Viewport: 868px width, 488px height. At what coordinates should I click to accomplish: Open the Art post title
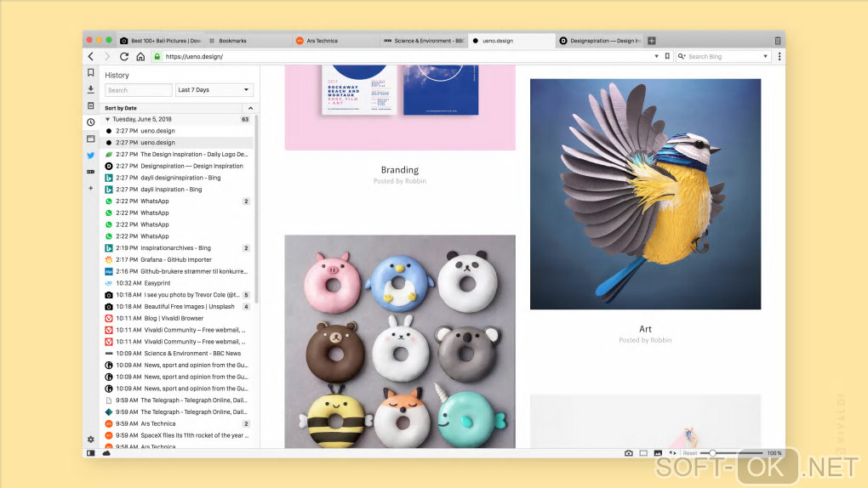[645, 329]
